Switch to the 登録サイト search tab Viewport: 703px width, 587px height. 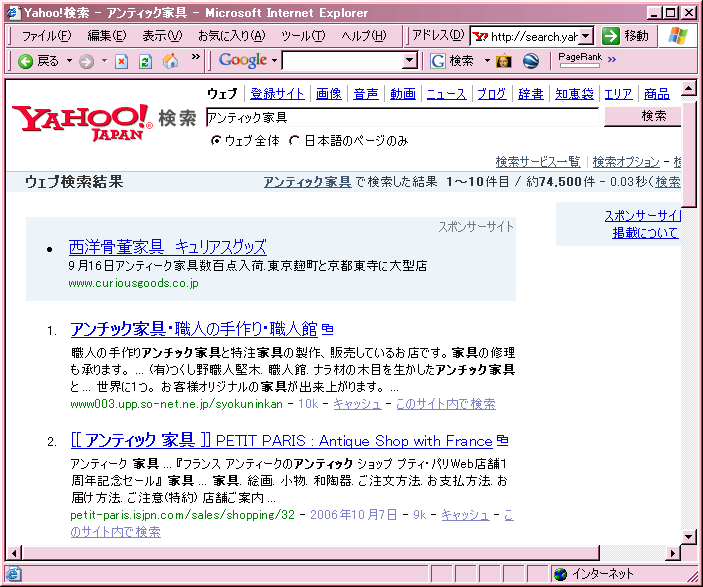(x=277, y=94)
